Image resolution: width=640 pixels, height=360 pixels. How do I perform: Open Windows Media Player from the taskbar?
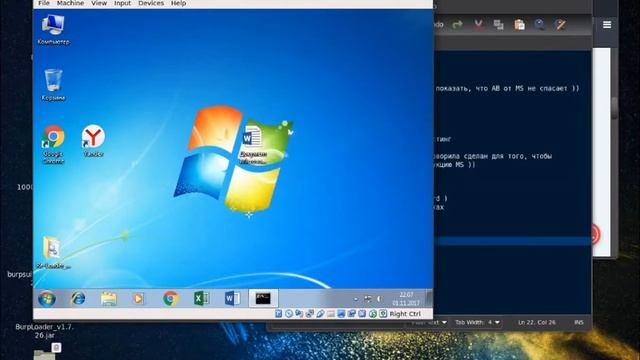point(139,299)
